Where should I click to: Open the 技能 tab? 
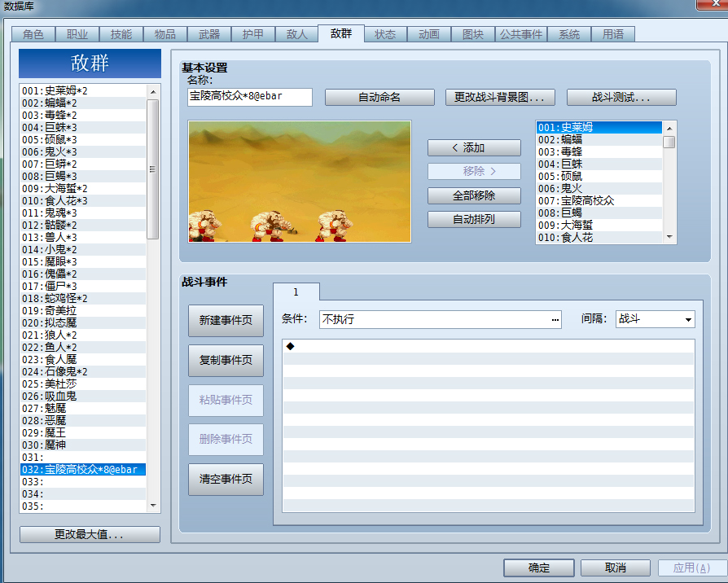point(121,34)
